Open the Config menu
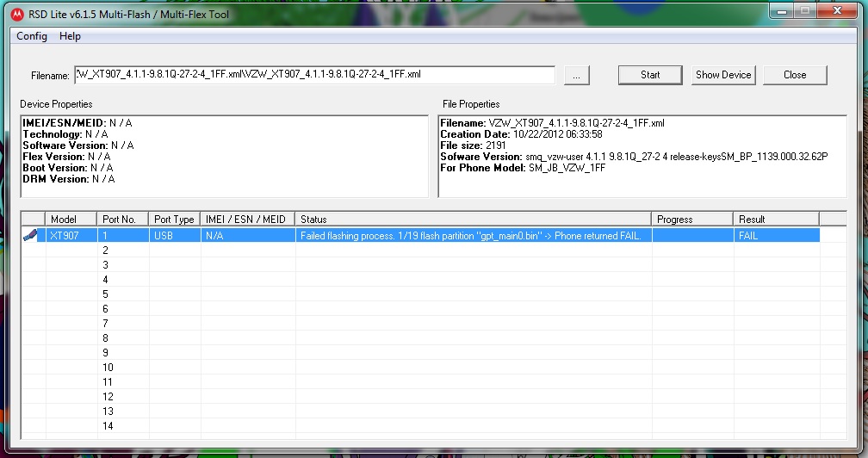The image size is (868, 458). click(32, 36)
